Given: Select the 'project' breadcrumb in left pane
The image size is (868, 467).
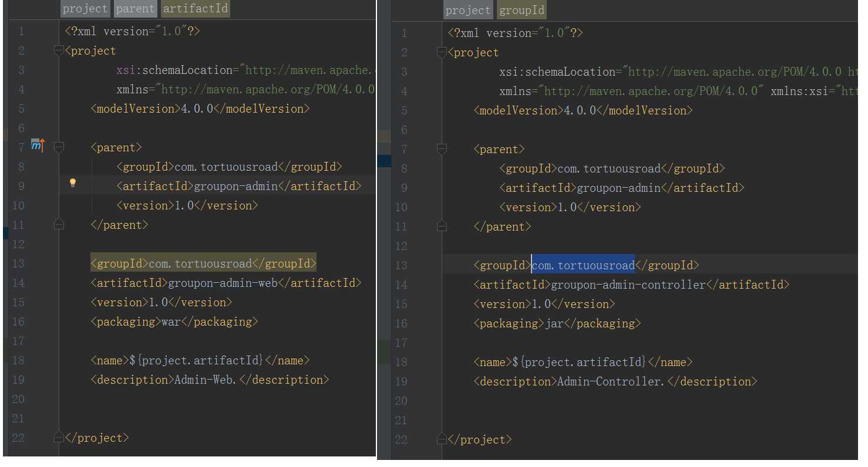Looking at the screenshot, I should [x=86, y=8].
